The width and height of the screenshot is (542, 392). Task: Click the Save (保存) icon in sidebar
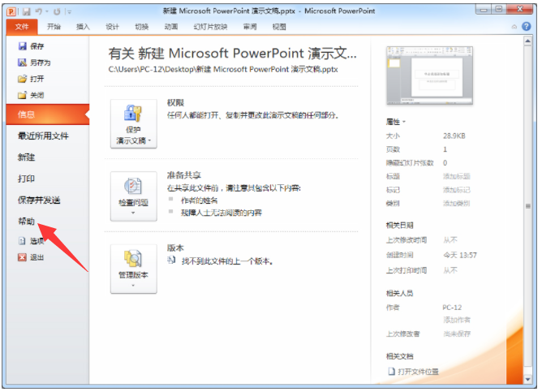23,46
